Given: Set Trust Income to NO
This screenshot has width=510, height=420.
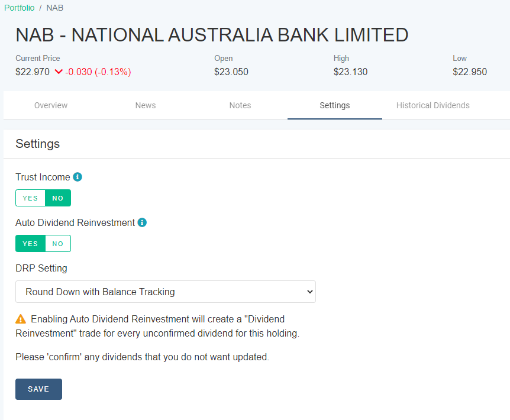Looking at the screenshot, I should coord(58,198).
